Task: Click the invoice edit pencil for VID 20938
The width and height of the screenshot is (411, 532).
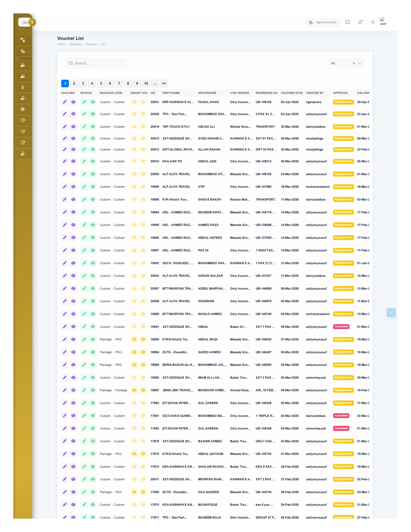Action: [x=84, y=114]
